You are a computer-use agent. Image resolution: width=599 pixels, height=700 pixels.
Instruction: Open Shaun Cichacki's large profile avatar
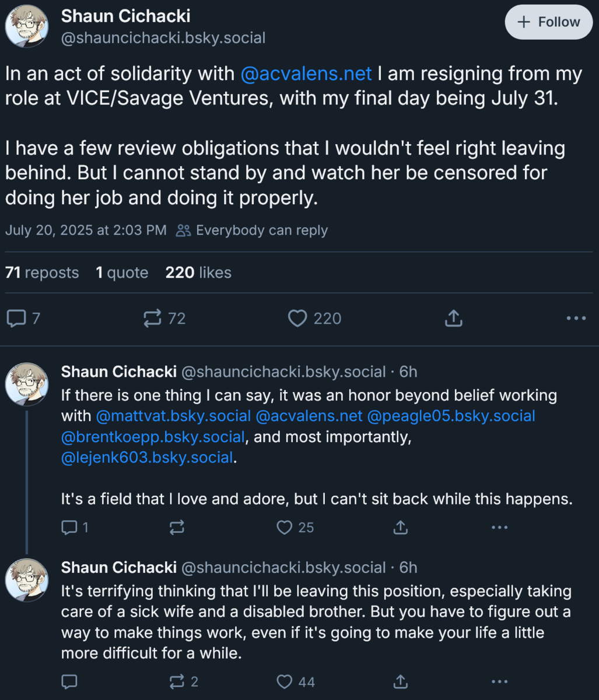pyautogui.click(x=27, y=27)
